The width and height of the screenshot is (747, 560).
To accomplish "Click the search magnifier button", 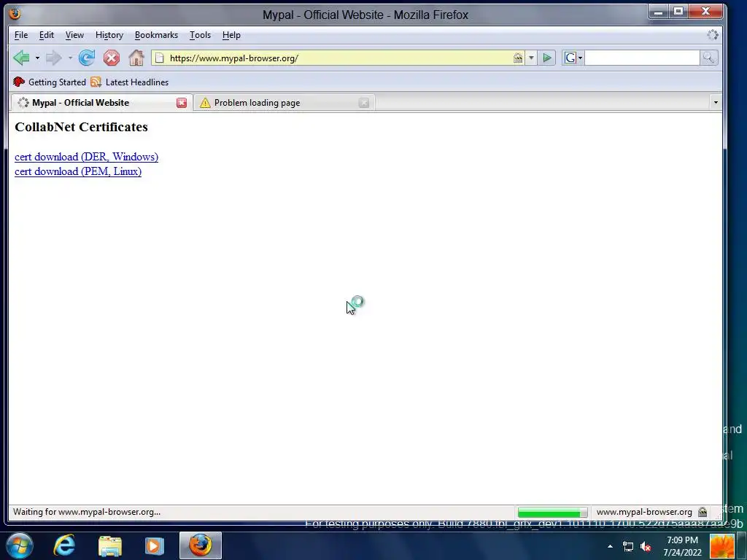I will pyautogui.click(x=708, y=58).
